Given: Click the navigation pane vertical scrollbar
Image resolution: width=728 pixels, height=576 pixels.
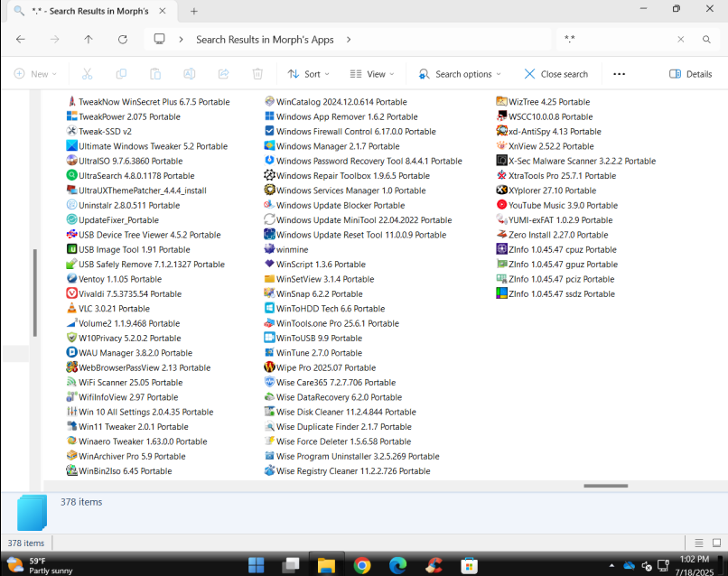Looking at the screenshot, I should click(x=35, y=293).
